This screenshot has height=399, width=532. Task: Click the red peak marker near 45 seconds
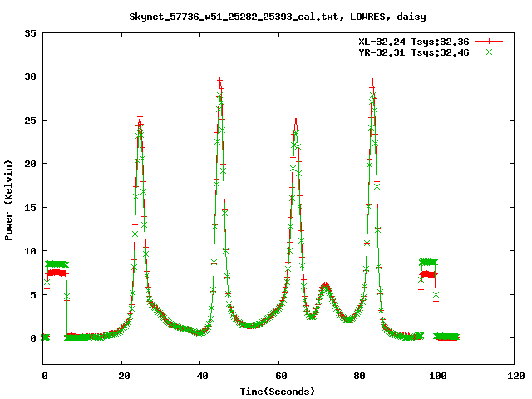click(x=220, y=81)
